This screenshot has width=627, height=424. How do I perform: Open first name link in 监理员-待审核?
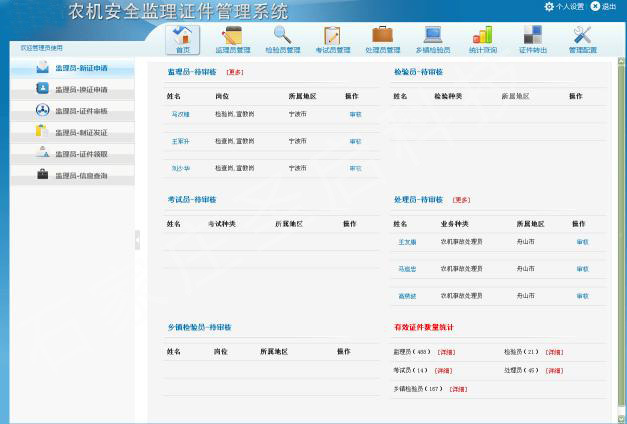point(180,114)
